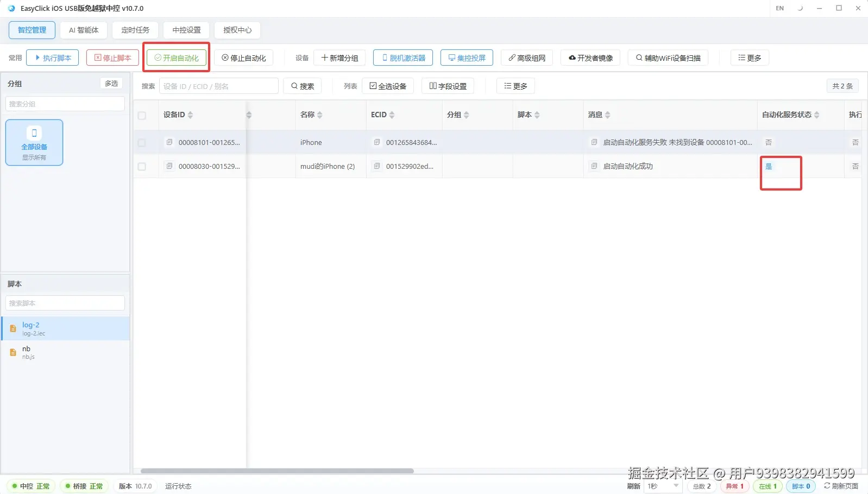
Task: Toggle the select-all checkbox in table header
Action: pos(142,115)
